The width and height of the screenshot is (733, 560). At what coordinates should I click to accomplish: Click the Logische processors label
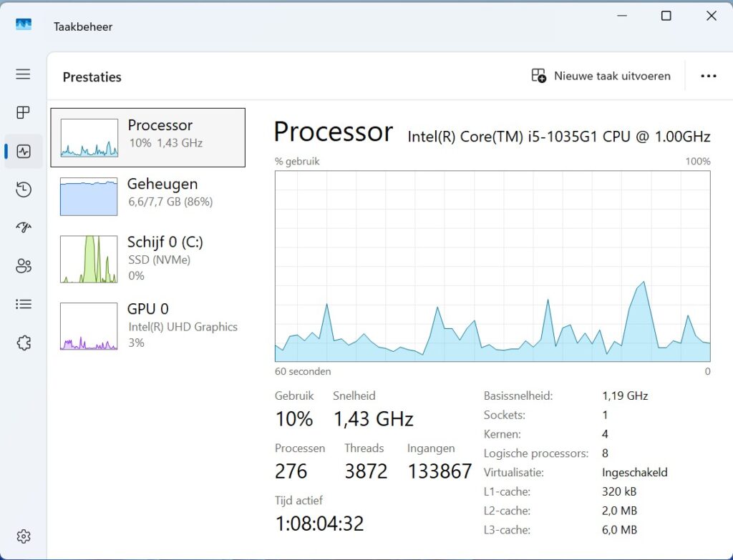click(x=536, y=453)
